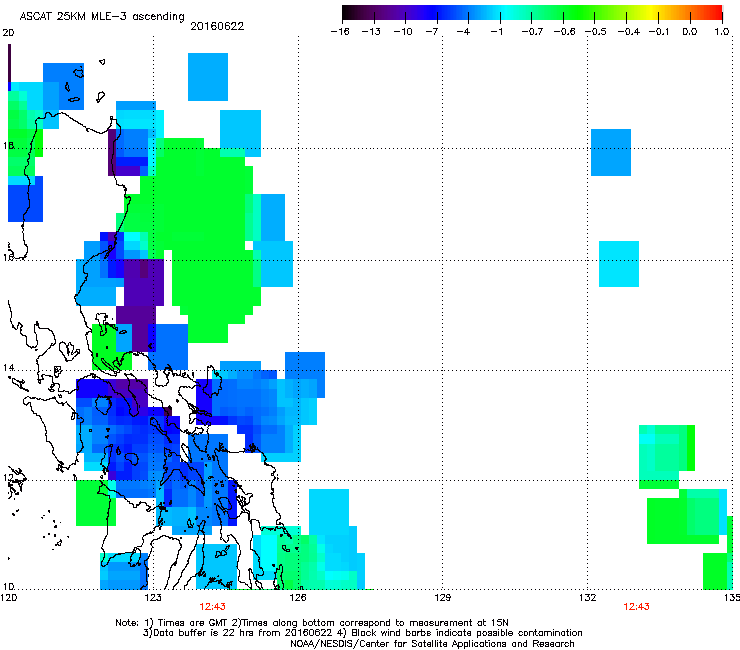Select the date text '20160622'

pyautogui.click(x=217, y=26)
